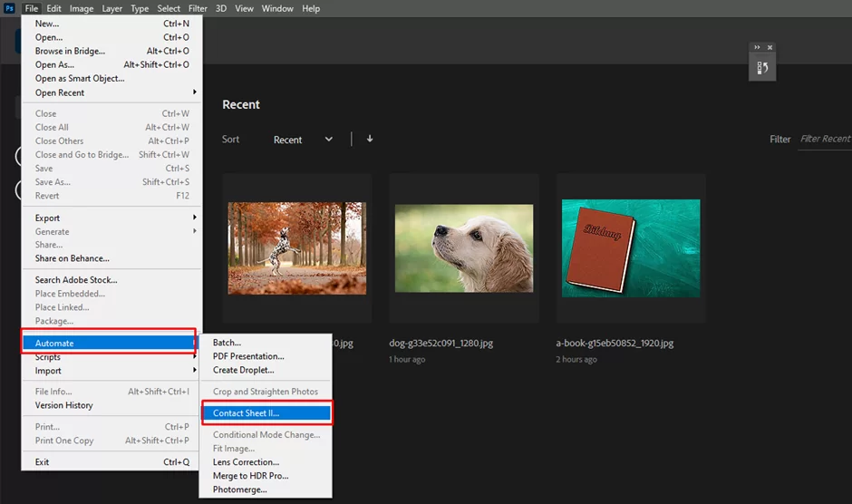Expand the Import submenu arrow

[x=195, y=370]
